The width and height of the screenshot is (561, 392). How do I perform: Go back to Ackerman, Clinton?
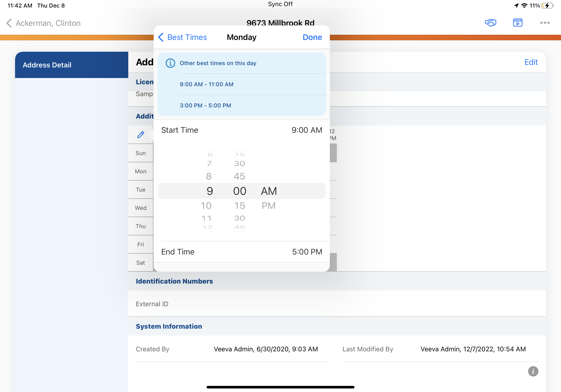click(43, 23)
